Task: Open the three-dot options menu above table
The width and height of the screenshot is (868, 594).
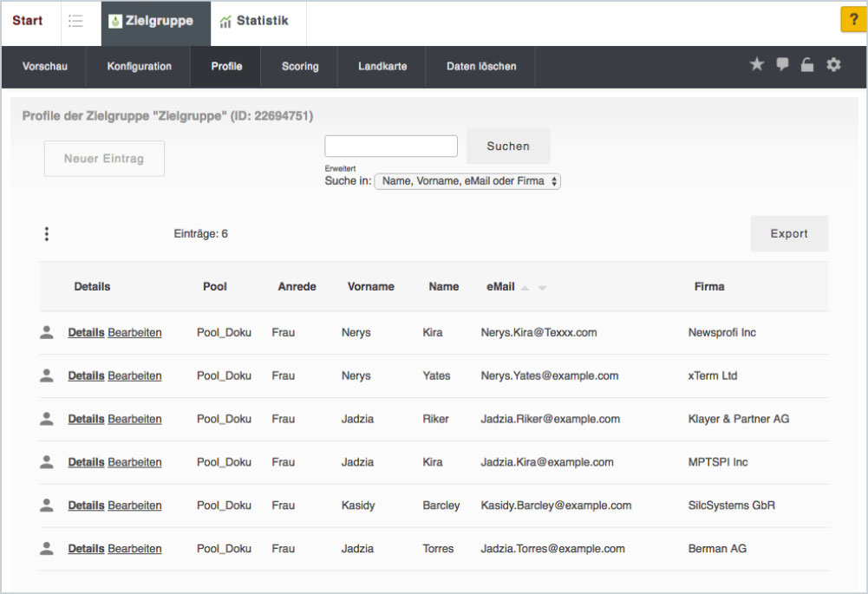Action: 47,233
